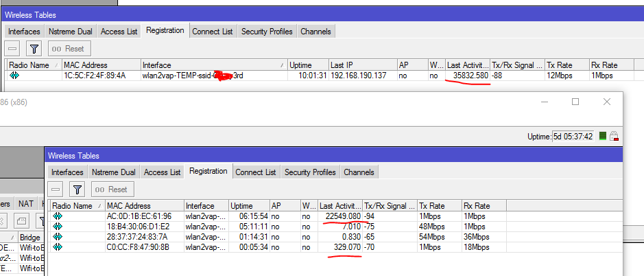The width and height of the screenshot is (644, 276).
Task: Click the remove (minus) button in lower table toolbar
Action: click(x=56, y=189)
